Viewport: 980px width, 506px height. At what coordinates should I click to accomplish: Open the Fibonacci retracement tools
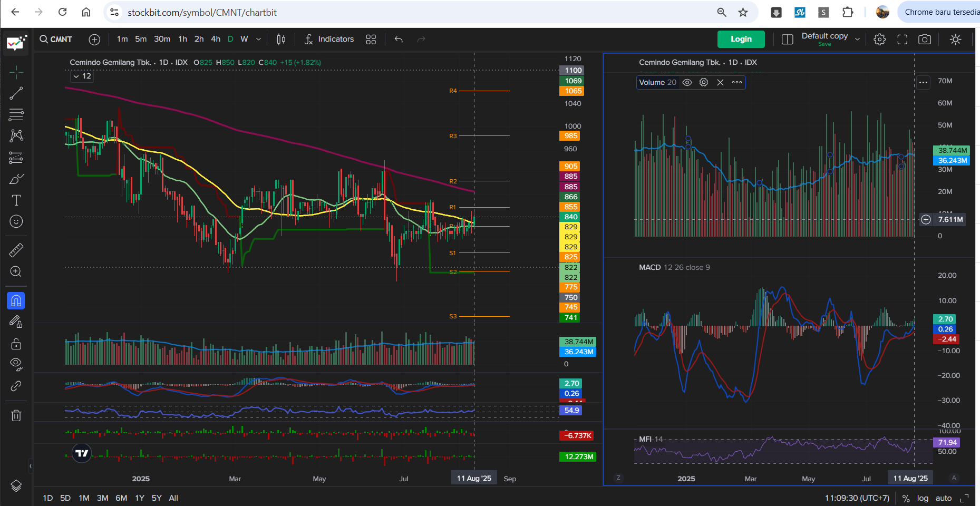coord(16,114)
